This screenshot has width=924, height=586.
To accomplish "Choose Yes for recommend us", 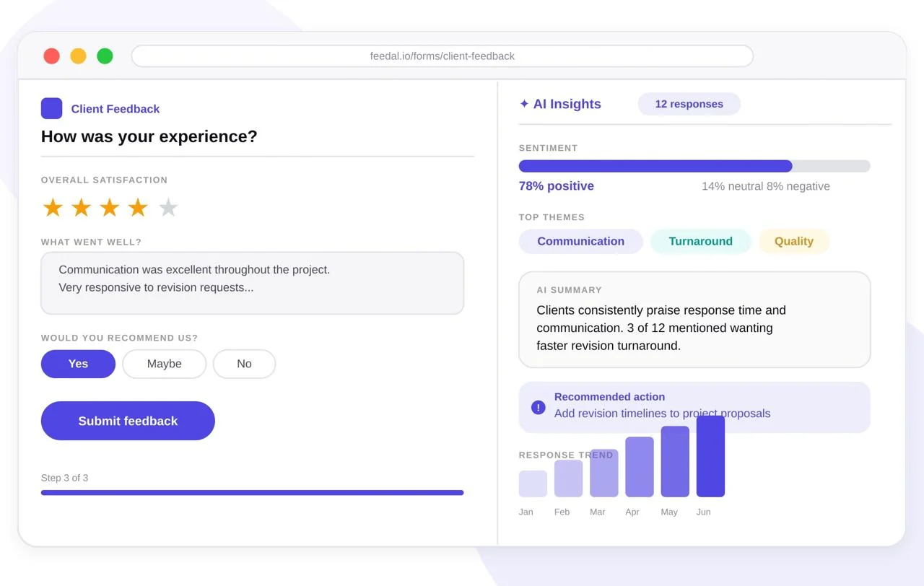I will click(78, 364).
